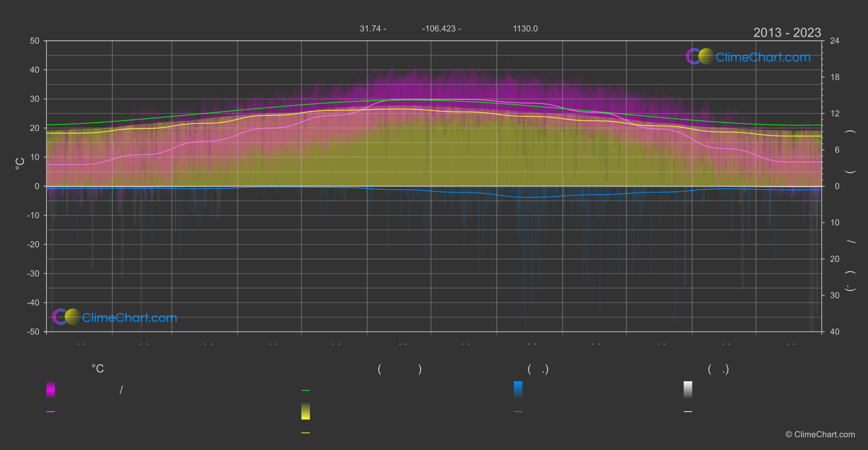Image resolution: width=868 pixels, height=450 pixels.
Task: Toggle the blue line legend marker
Action: [x=518, y=411]
